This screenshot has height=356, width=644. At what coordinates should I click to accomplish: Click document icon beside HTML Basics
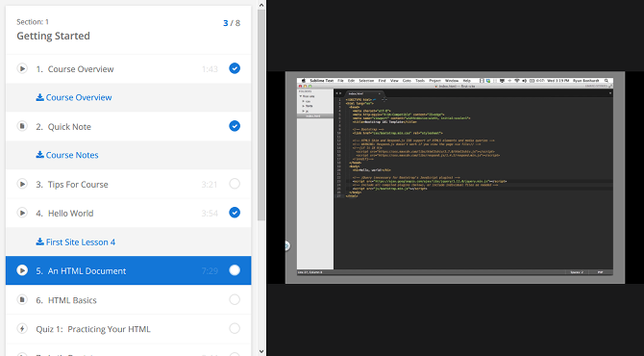point(22,299)
